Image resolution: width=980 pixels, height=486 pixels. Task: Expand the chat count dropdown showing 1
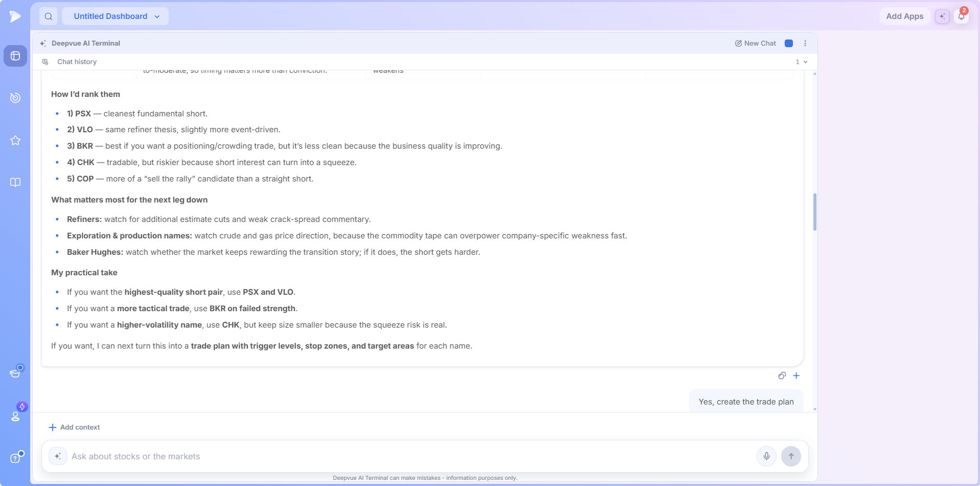click(802, 62)
